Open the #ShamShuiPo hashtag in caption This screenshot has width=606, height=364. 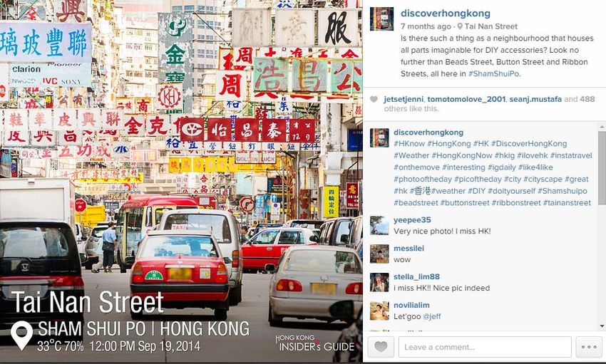tap(493, 74)
